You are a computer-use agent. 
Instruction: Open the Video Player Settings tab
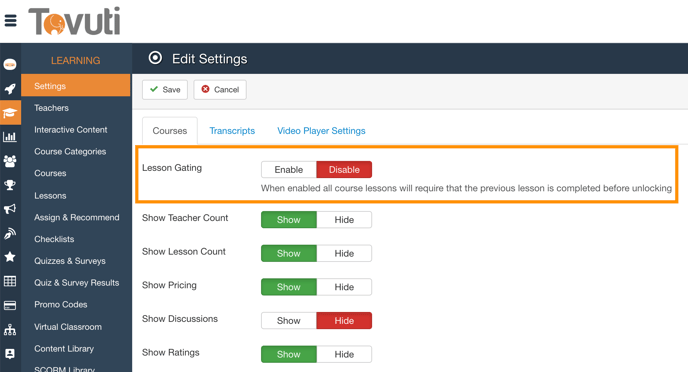click(321, 131)
